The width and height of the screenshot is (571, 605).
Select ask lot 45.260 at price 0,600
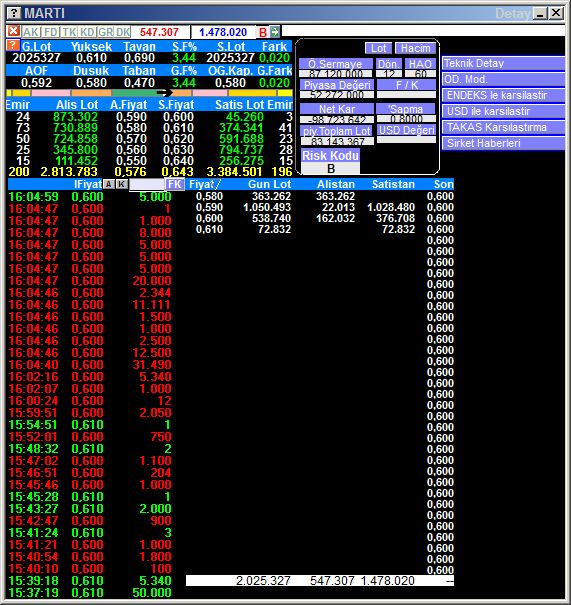(245, 117)
